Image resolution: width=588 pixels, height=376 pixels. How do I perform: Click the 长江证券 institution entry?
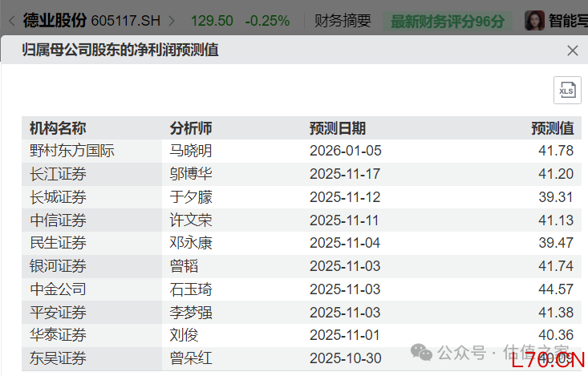[58, 174]
